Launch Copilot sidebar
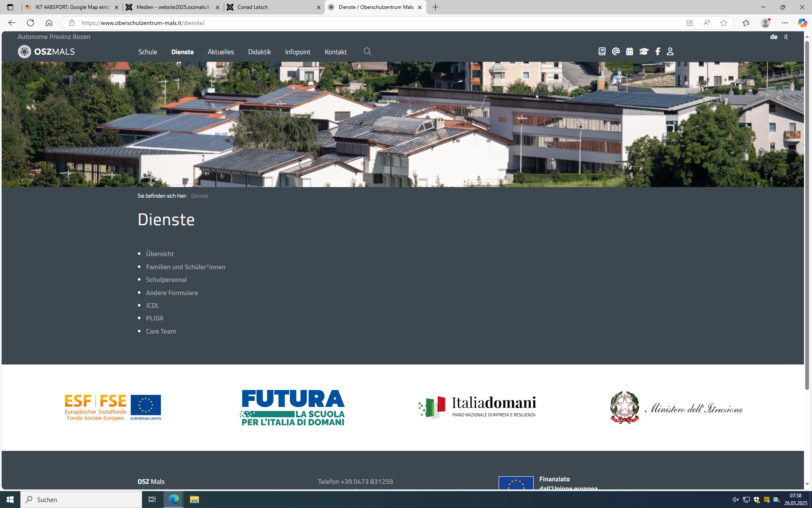 coord(802,23)
